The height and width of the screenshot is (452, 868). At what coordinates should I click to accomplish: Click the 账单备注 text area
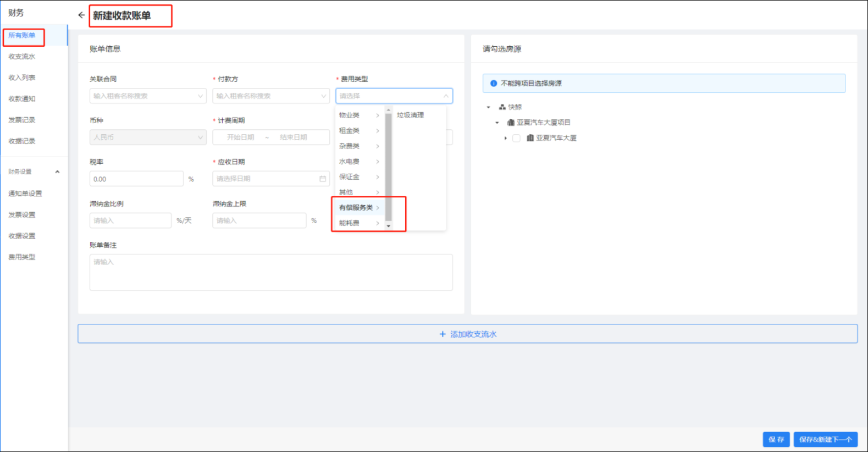270,272
